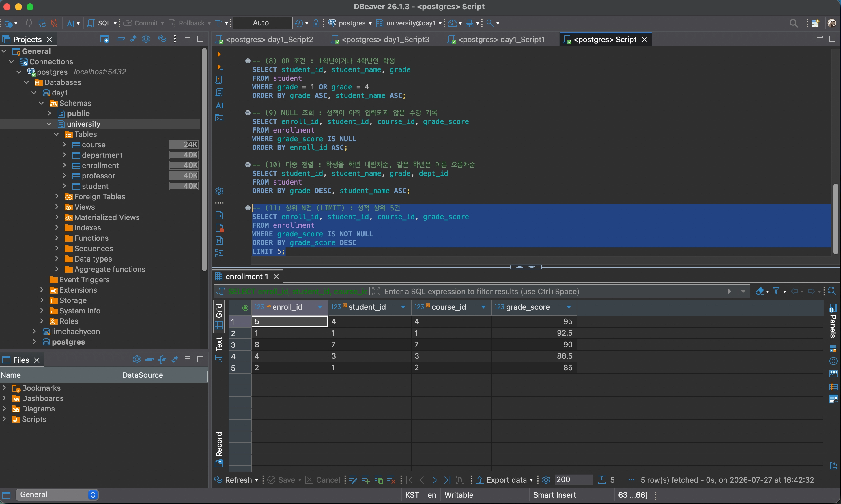The width and height of the screenshot is (841, 504).
Task: Show the outline panel icon in editor sidebar
Action: [x=219, y=253]
